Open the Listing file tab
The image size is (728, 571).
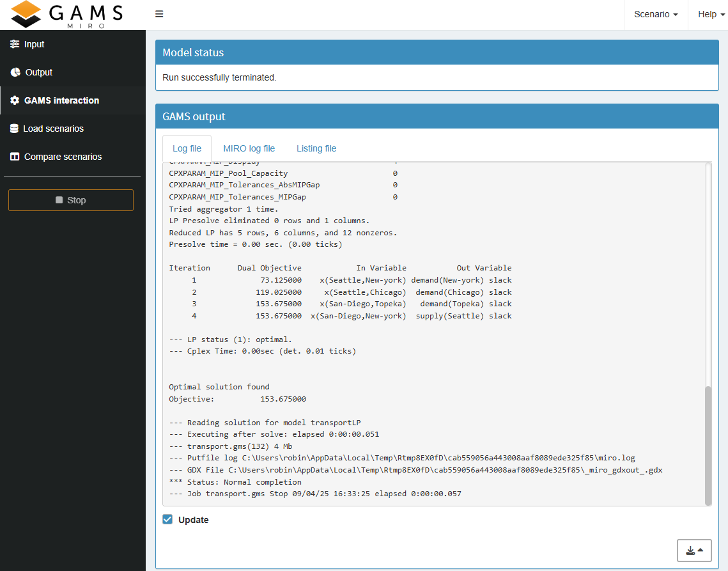pos(316,148)
